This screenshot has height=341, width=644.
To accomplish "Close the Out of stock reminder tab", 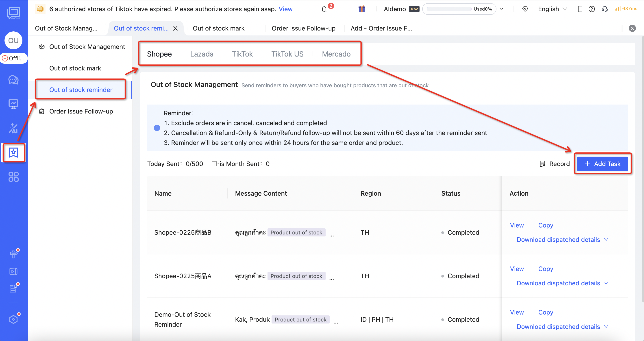I will pos(176,28).
